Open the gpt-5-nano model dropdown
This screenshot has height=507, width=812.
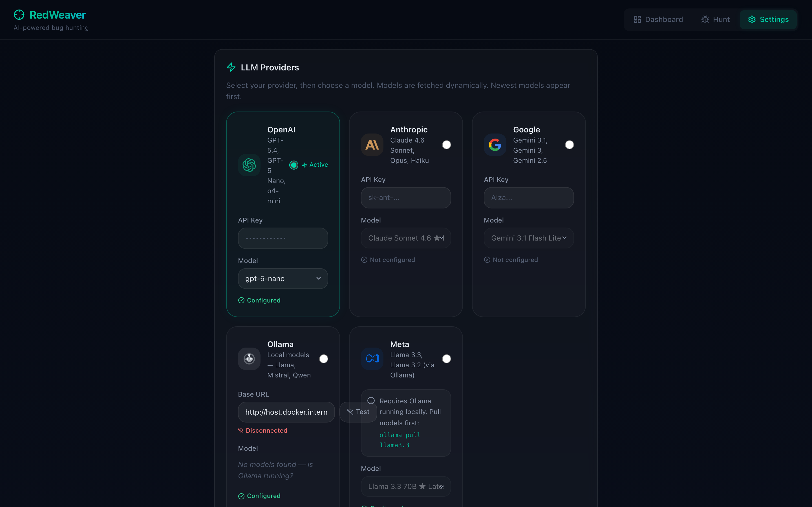pos(283,279)
